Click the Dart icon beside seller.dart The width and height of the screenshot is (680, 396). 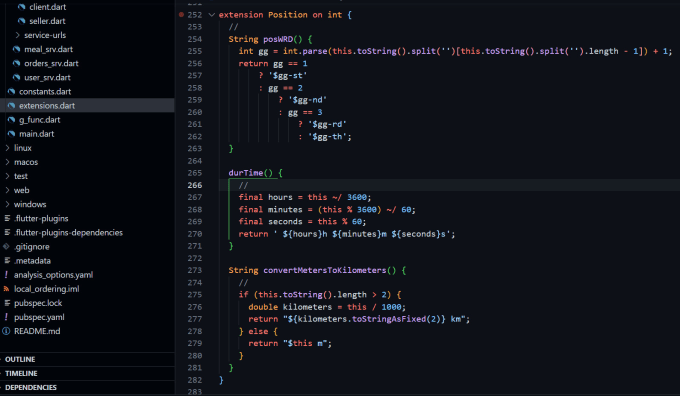(21, 21)
